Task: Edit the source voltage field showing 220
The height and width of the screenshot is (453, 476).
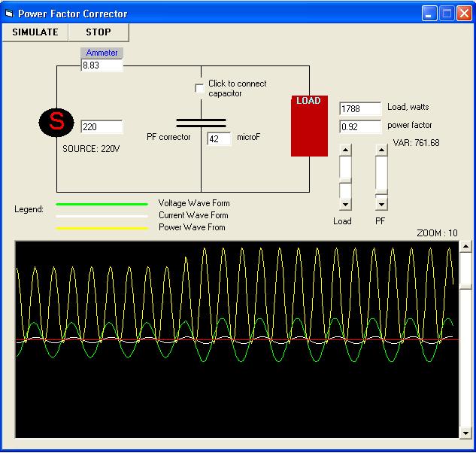Action: [102, 127]
